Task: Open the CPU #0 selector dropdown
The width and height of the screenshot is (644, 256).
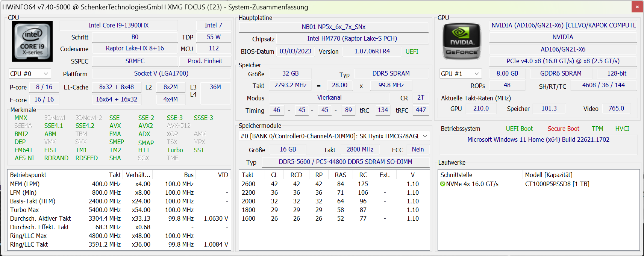Action: tap(29, 74)
